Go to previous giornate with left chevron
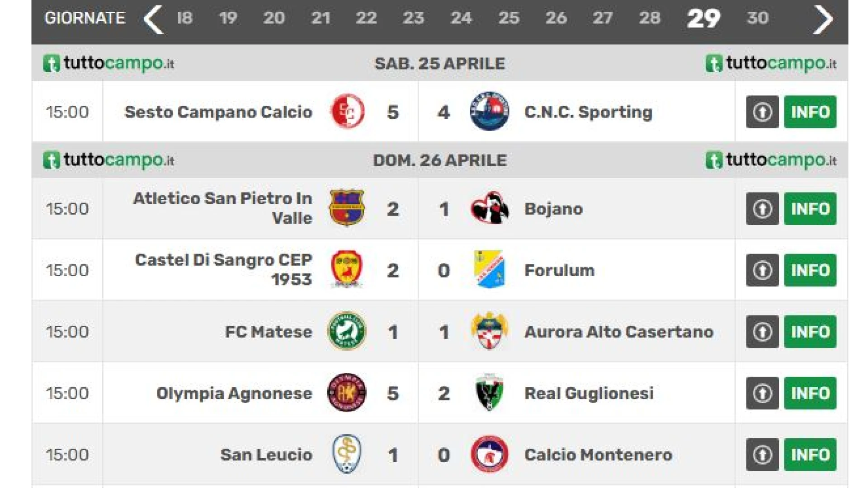 153,19
